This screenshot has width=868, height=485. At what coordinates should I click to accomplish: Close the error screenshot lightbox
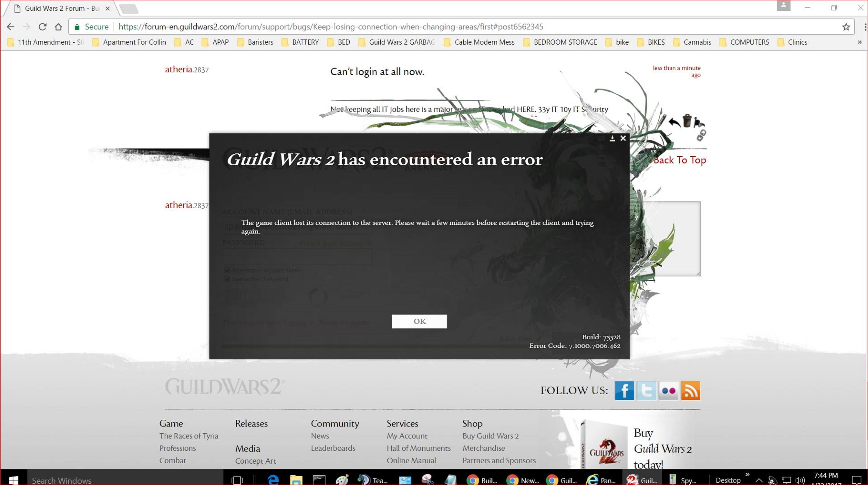(623, 138)
